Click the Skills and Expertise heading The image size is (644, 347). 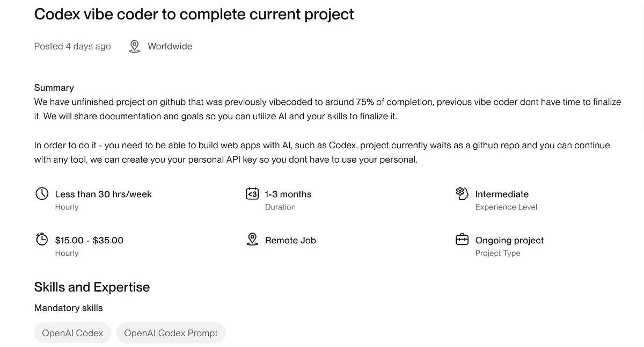tap(92, 287)
